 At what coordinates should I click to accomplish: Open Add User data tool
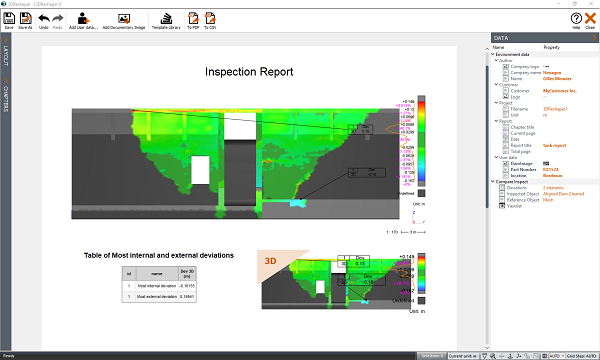tap(83, 20)
